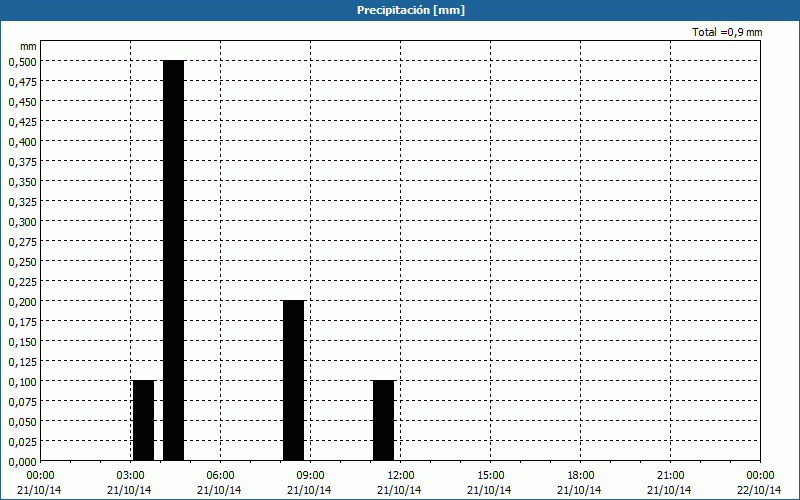Click the 0,400 y-axis label
The image size is (800, 500).
click(x=22, y=141)
